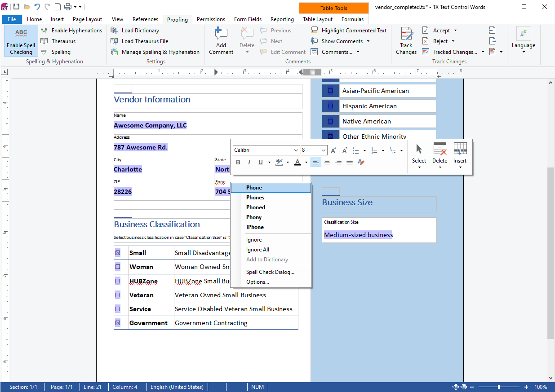Screen dimensions: 555x392
Task: Switch to the Table Layout tab
Action: 318,19
